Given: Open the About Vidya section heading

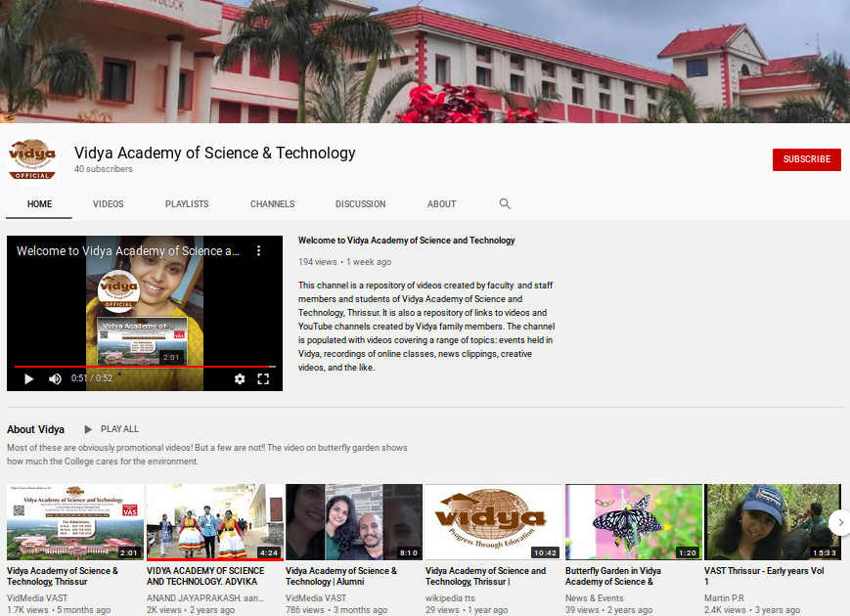Looking at the screenshot, I should pos(36,429).
